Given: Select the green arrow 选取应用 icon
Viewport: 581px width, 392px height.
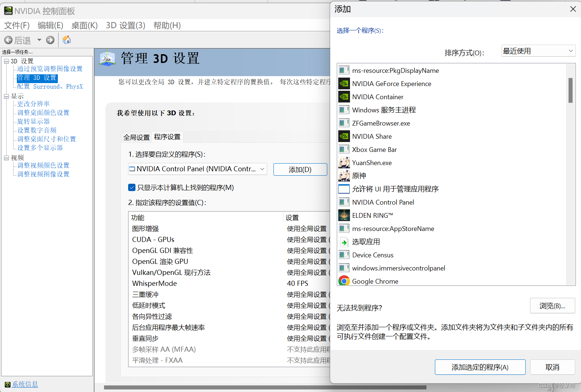Looking at the screenshot, I should 344,242.
